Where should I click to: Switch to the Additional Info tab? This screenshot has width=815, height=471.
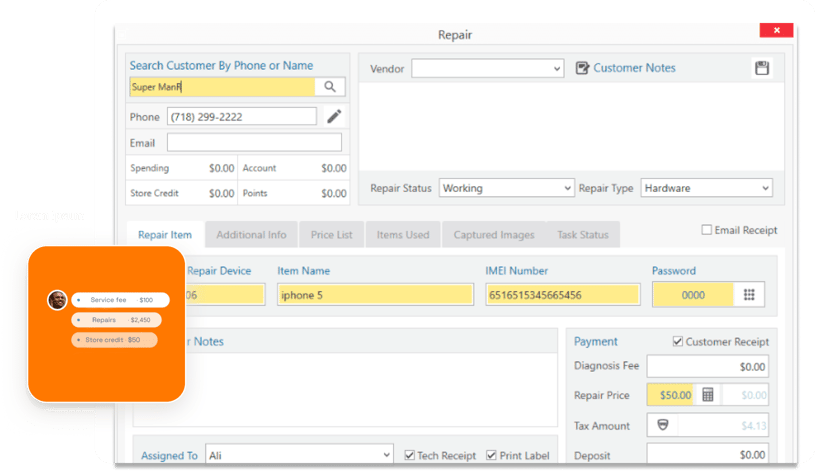click(251, 235)
